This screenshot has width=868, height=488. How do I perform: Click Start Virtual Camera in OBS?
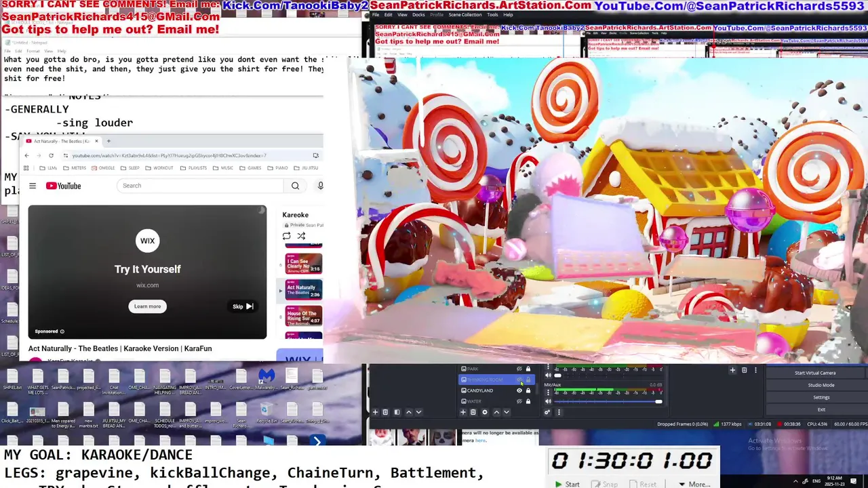point(815,373)
